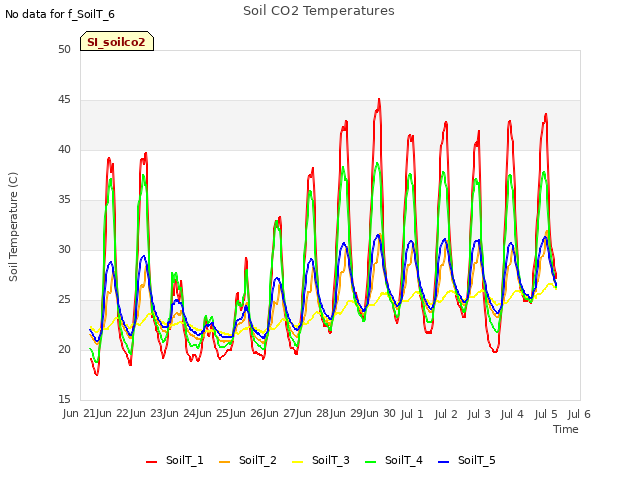Toggle the SoilT_5 legend entry
The image size is (640, 480).
click(x=467, y=460)
